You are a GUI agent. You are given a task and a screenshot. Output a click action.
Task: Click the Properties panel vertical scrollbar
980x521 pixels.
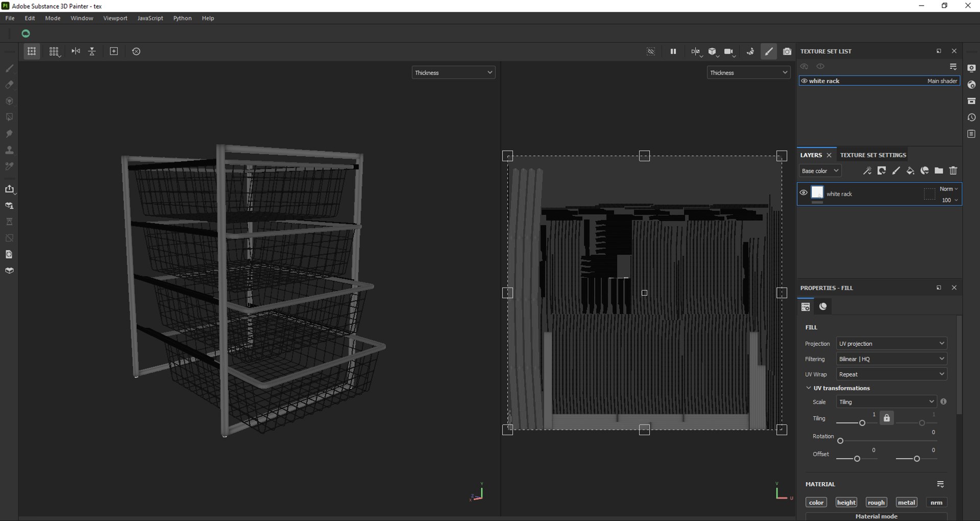pos(959,365)
